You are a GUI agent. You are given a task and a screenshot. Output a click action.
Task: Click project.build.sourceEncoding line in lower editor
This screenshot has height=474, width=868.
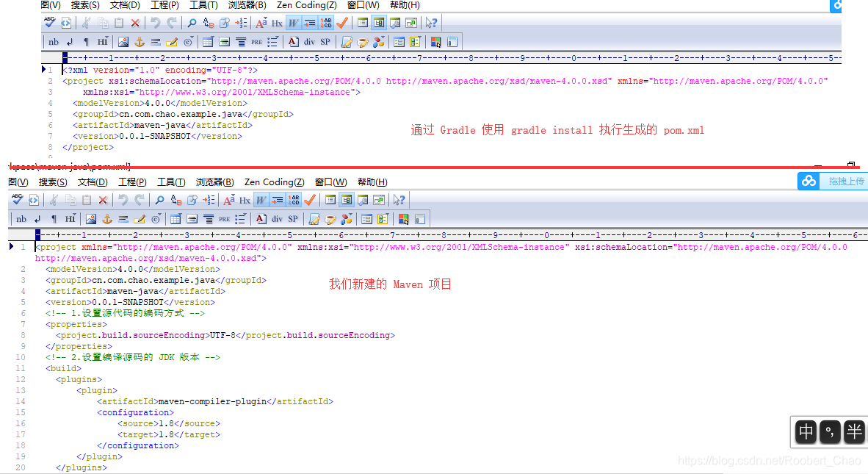click(225, 336)
